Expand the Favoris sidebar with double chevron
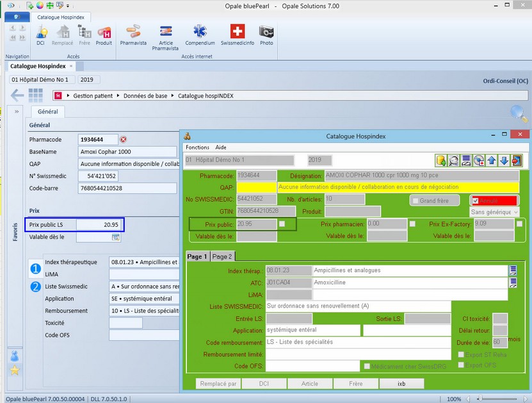Viewport: 532px width, 403px height. pos(17,111)
